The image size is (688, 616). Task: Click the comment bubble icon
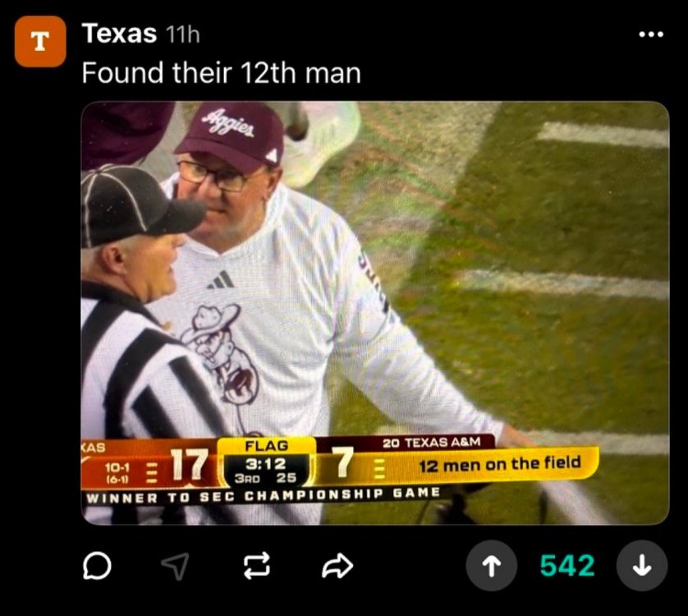click(x=98, y=565)
